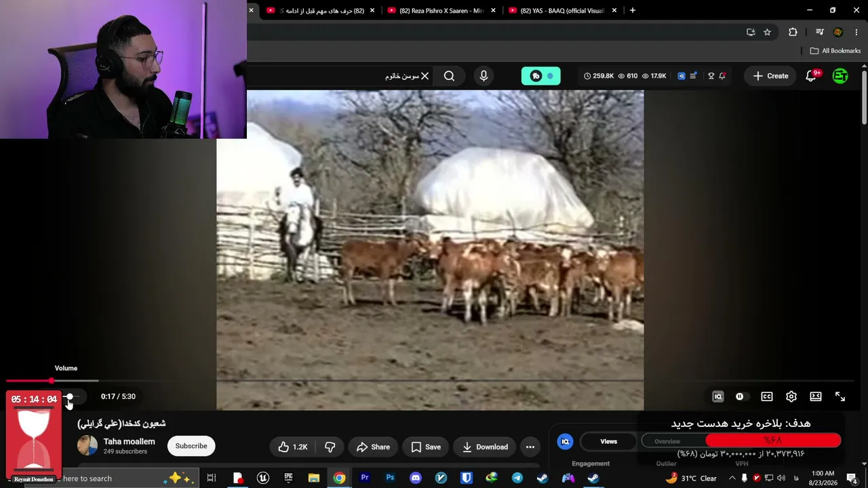Close the Reza Pishro X Saaren tab

493,11
